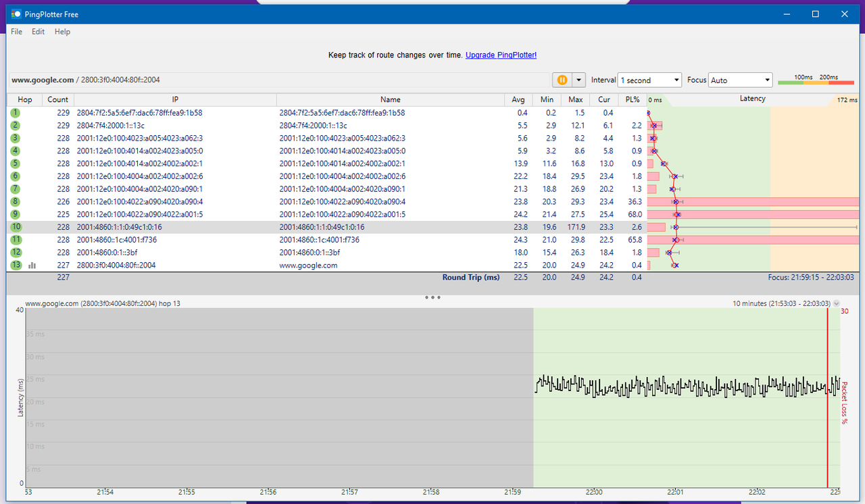865x504 pixels.
Task: Click the Latency graph column header
Action: point(753,99)
